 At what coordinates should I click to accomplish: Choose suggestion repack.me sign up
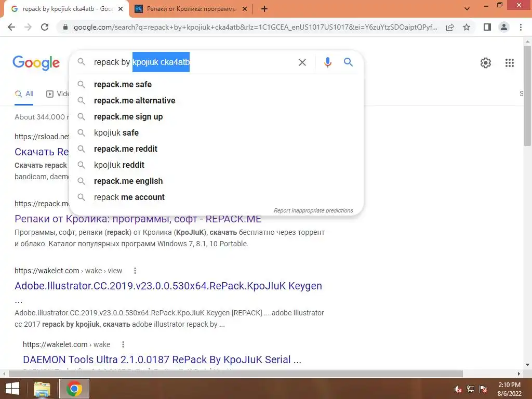[216, 117]
